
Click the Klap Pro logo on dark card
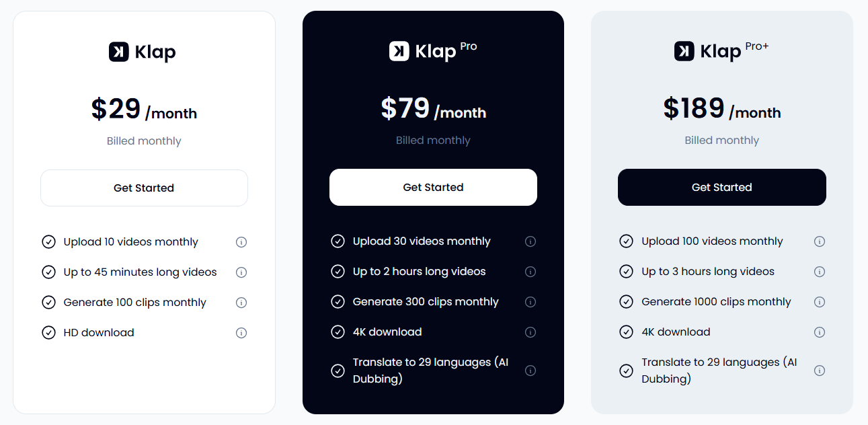[432, 50]
